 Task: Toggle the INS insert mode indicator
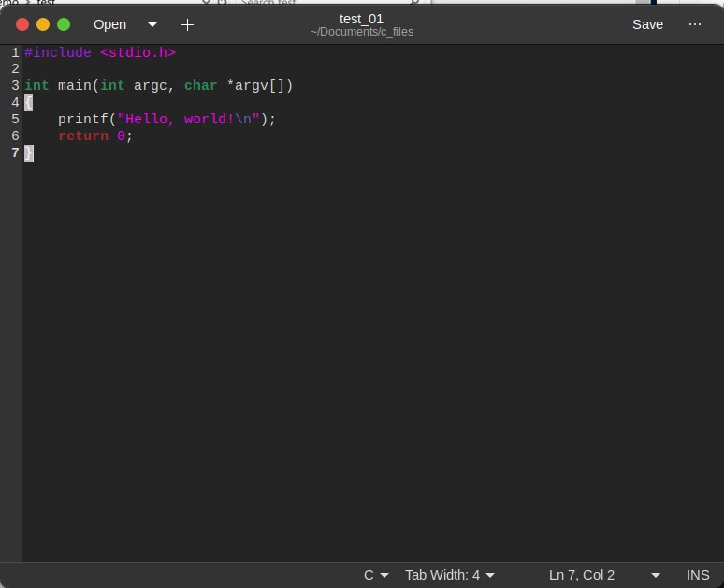point(698,575)
